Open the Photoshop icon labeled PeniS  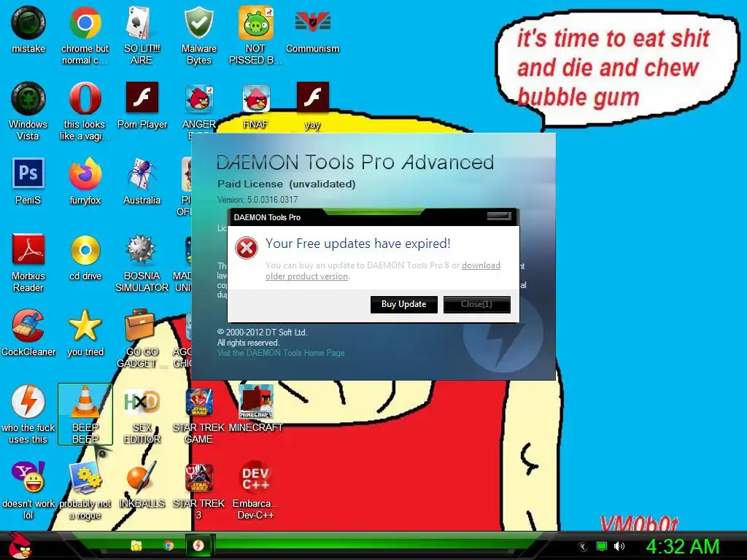tap(28, 174)
